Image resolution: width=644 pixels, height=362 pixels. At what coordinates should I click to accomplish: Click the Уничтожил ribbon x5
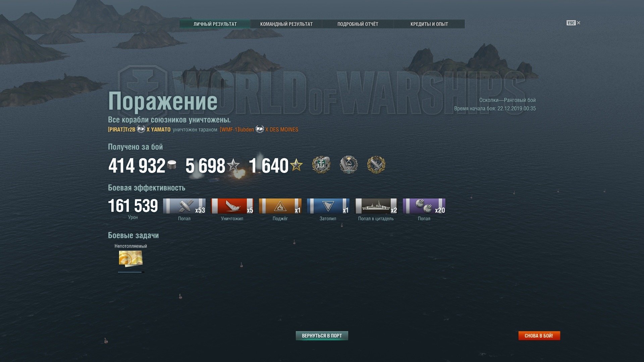click(x=232, y=206)
